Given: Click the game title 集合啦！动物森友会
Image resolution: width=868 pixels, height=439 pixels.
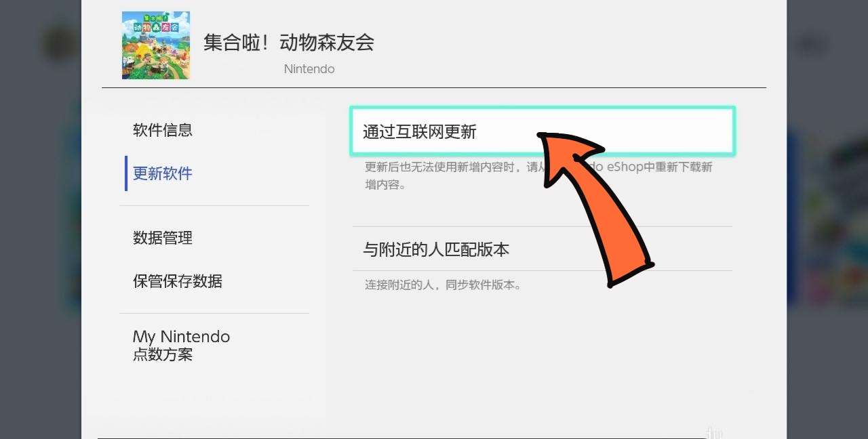Looking at the screenshot, I should (x=289, y=43).
